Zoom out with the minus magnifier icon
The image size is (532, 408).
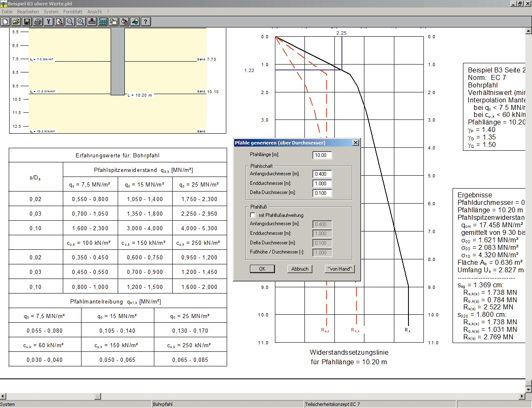(70, 22)
